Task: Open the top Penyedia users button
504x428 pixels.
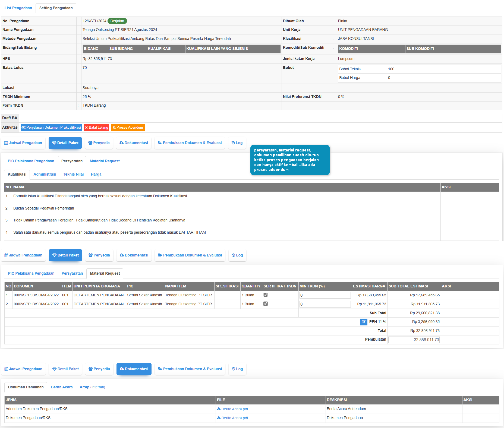Action: coord(99,143)
